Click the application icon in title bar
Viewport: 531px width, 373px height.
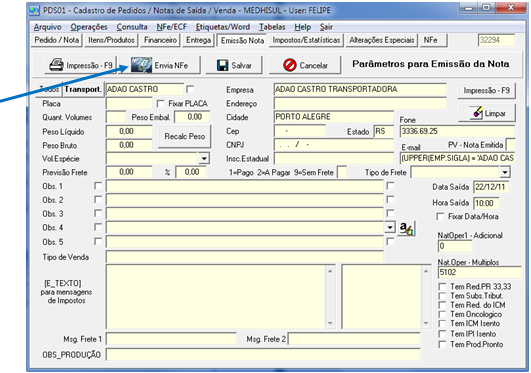(34, 10)
